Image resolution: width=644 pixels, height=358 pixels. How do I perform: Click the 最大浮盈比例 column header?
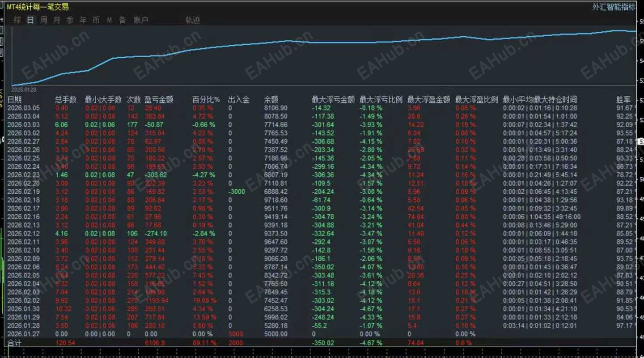477,99
